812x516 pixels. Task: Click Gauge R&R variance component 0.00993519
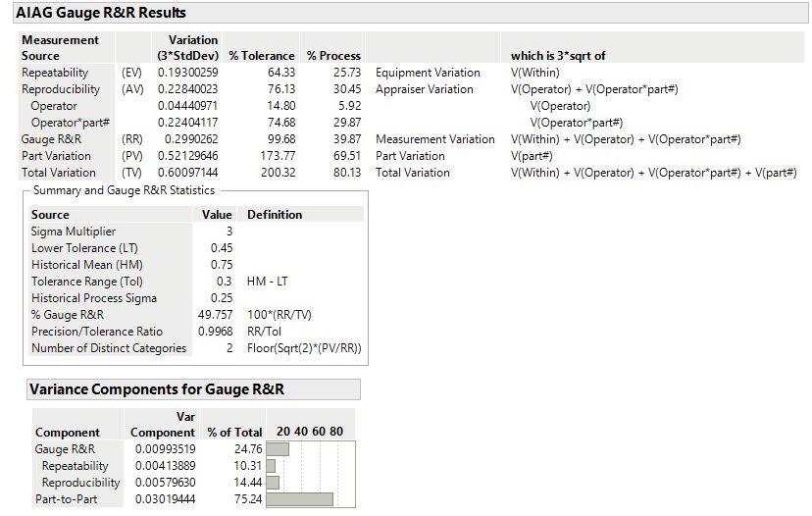[165, 448]
